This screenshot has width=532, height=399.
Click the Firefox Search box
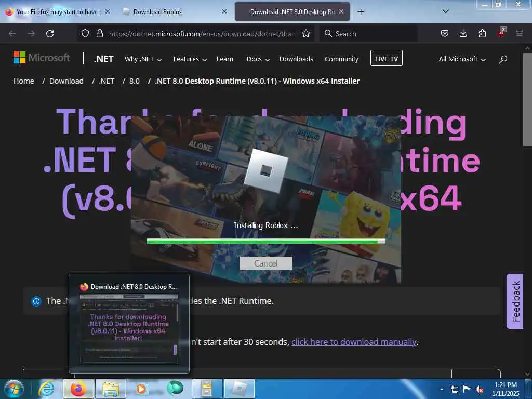(368, 34)
